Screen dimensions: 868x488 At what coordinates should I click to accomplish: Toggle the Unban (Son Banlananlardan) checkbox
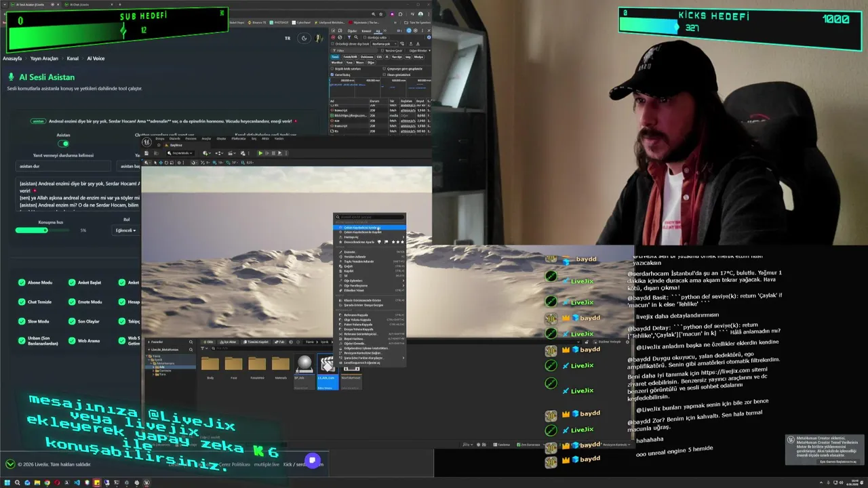pyautogui.click(x=22, y=340)
